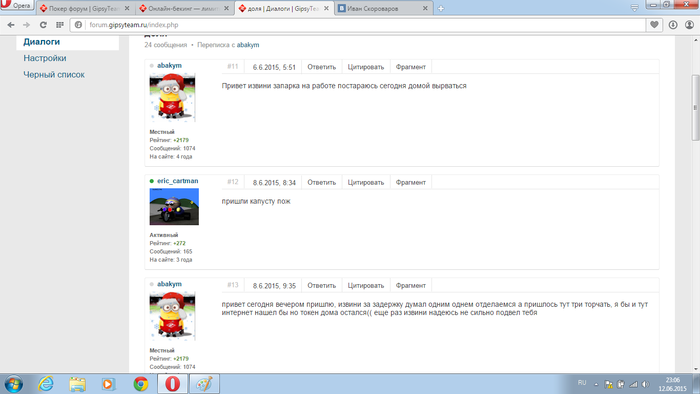Image resolution: width=700 pixels, height=394 pixels.
Task: Open the volume speaker icon in the tray
Action: [x=646, y=384]
